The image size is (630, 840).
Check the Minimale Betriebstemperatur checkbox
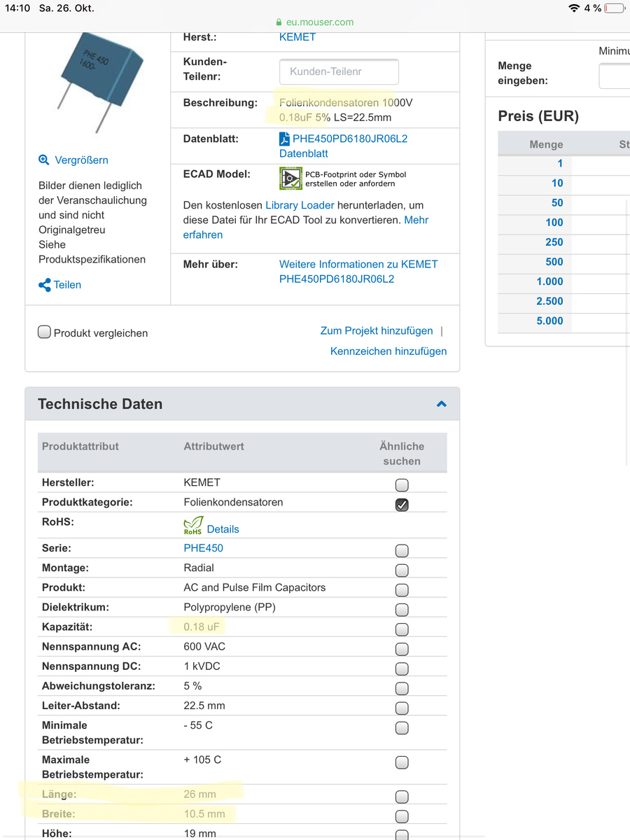[x=402, y=728]
